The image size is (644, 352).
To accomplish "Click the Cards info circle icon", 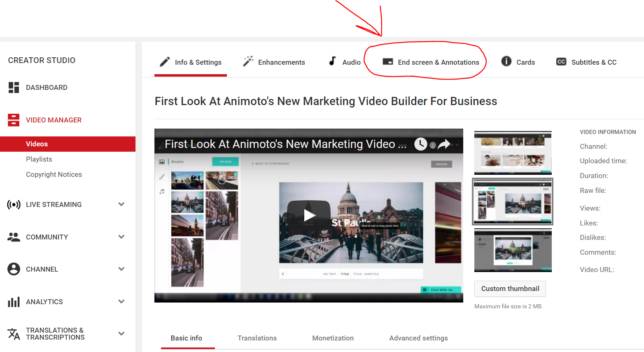I will tap(506, 61).
